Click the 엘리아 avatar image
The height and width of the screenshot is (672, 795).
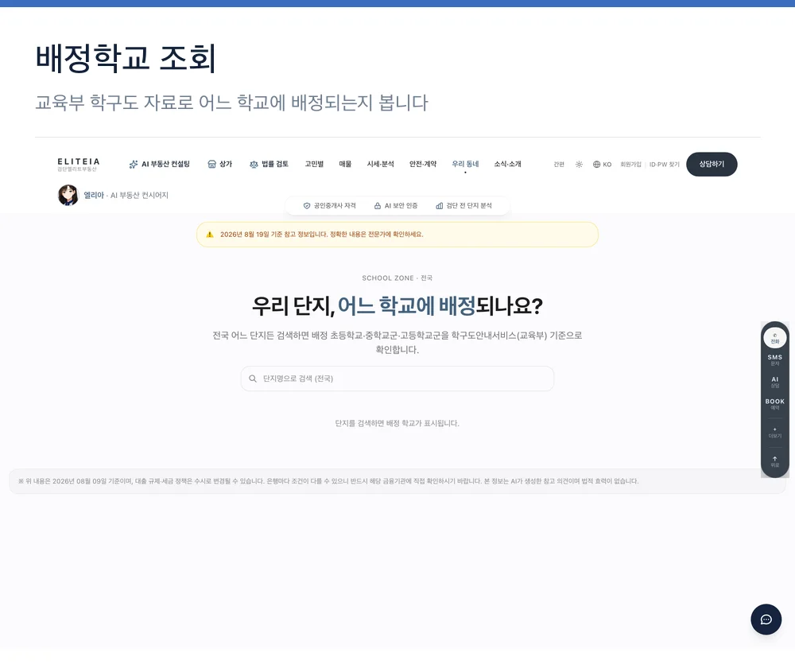[68, 196]
